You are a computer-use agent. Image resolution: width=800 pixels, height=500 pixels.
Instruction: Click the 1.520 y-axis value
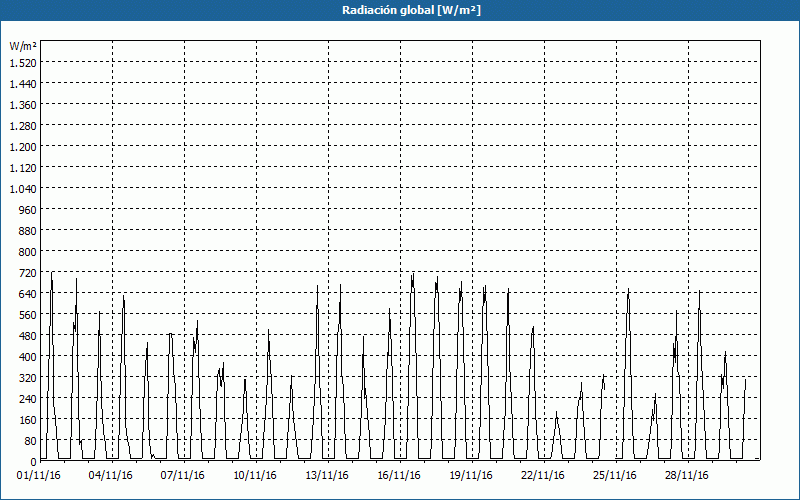tap(23, 62)
